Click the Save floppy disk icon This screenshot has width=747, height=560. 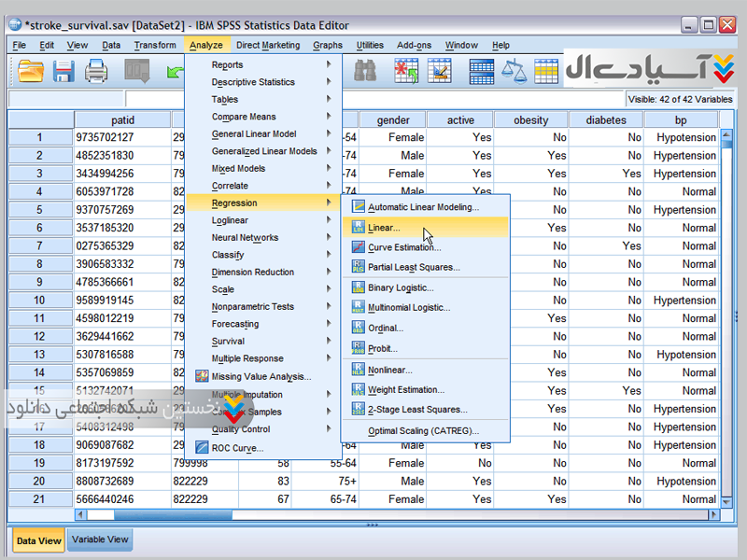[63, 71]
